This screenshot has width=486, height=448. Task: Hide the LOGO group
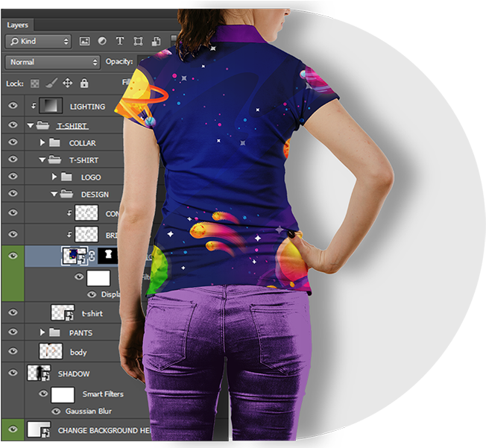coord(13,177)
